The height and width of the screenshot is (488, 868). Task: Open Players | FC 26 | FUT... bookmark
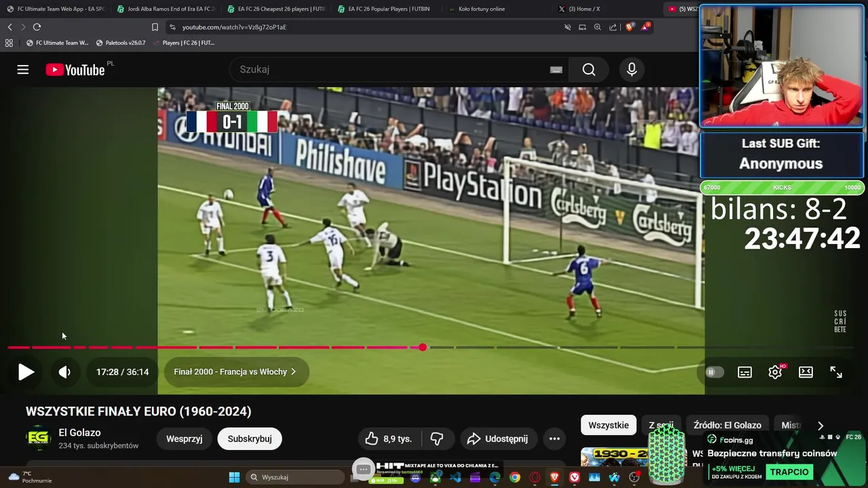[183, 43]
